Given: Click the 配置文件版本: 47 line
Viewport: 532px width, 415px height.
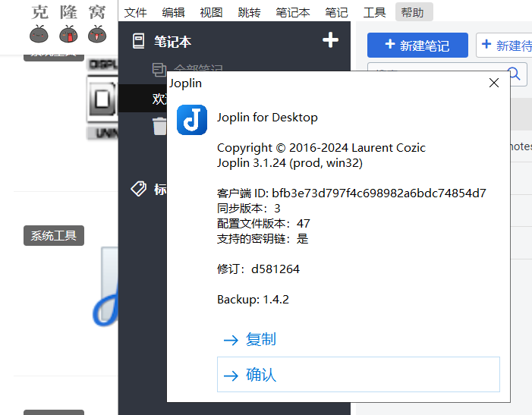Looking at the screenshot, I should point(263,224).
